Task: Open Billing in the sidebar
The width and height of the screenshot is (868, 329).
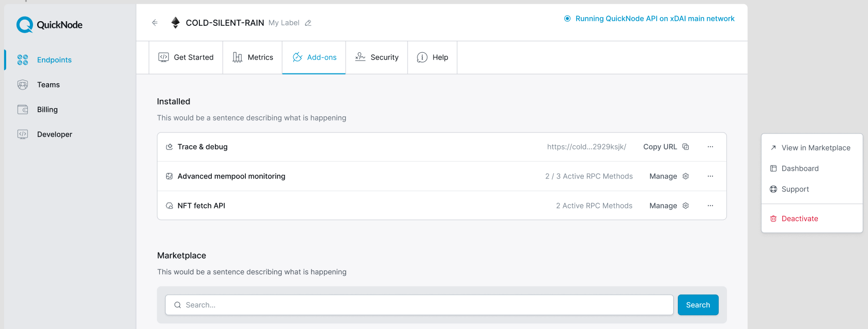Action: pos(48,110)
